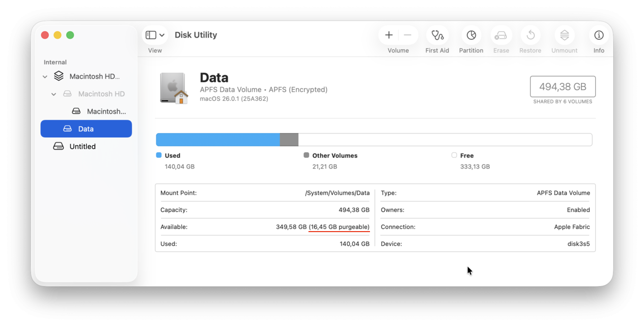
Task: Select the Restore icon
Action: coord(531,35)
